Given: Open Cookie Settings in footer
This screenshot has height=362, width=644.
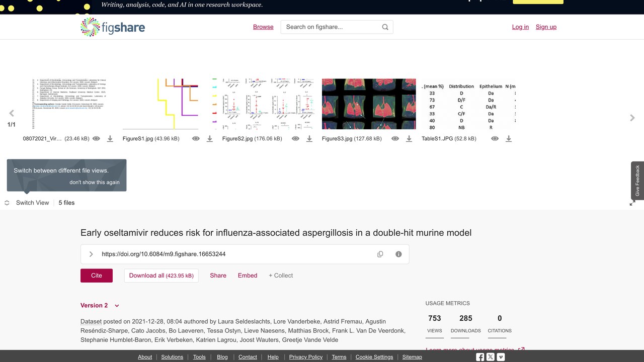Looking at the screenshot, I should (374, 357).
